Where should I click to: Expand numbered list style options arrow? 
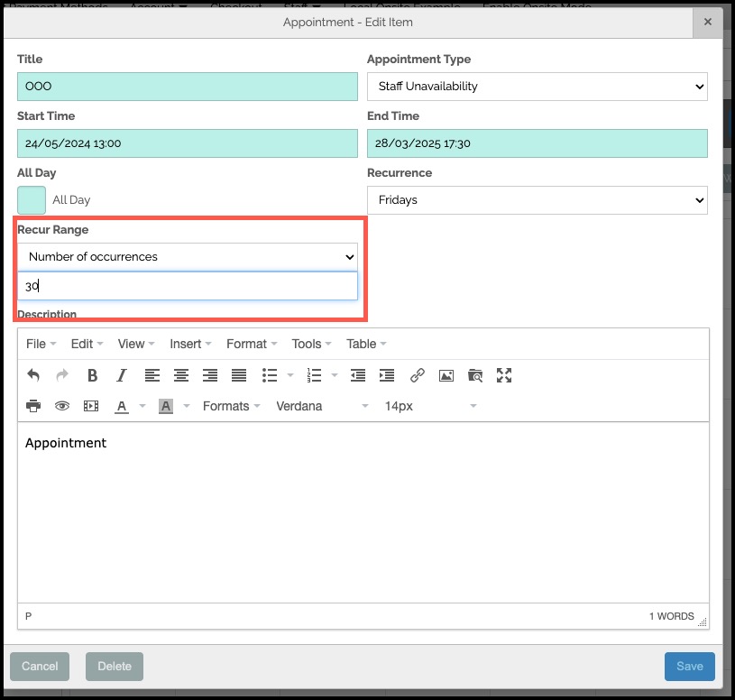click(335, 375)
